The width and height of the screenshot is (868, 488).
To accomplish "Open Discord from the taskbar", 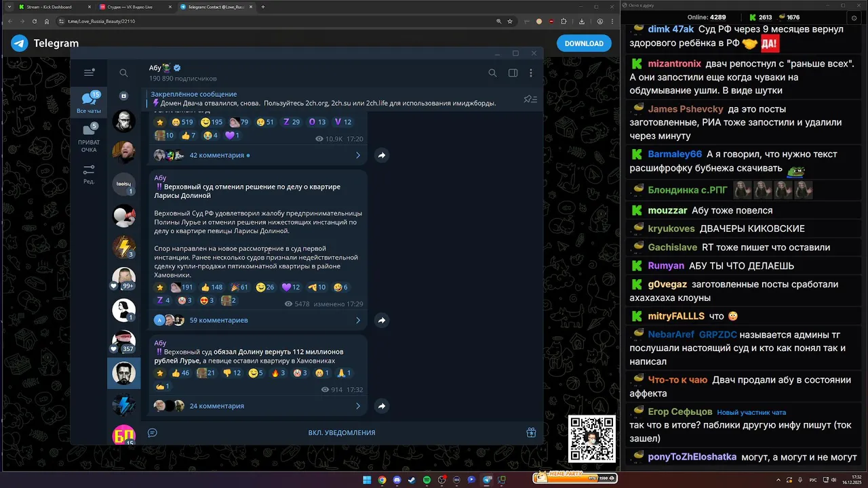I will pos(397,480).
